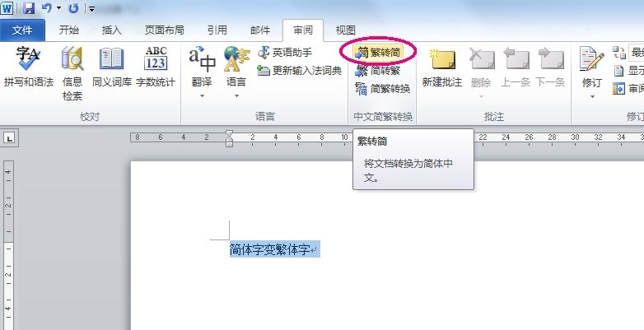Switch to the 插入 tab

pyautogui.click(x=112, y=30)
